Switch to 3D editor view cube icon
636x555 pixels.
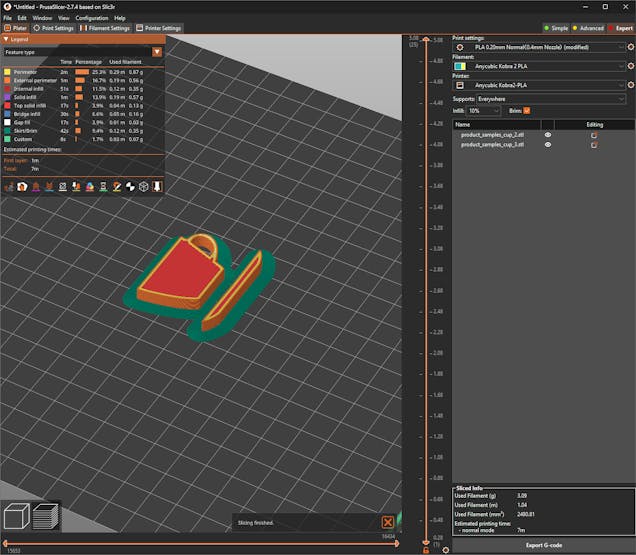pos(16,517)
